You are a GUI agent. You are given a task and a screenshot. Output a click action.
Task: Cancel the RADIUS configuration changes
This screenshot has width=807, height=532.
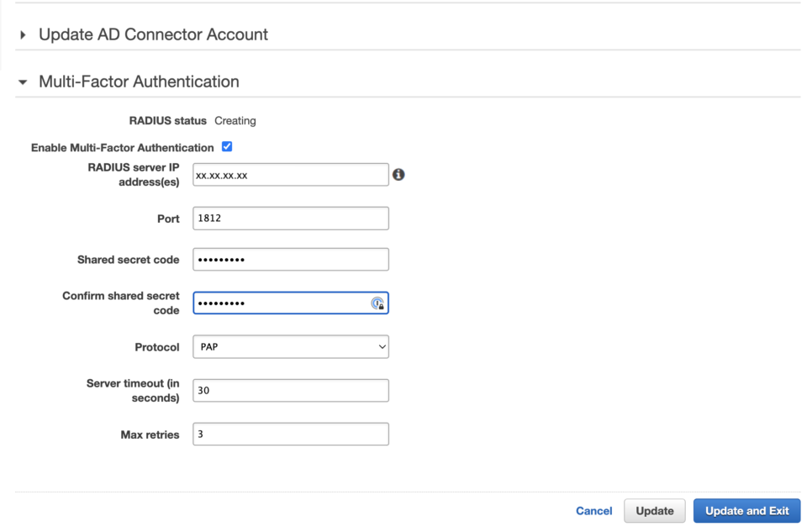coord(593,510)
